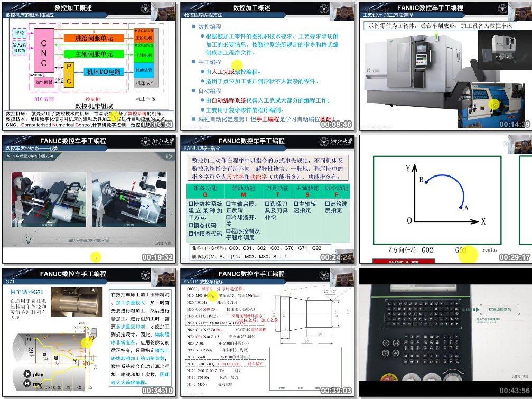Screen dimensions: 532x399
Task: Click the 00:24:24 timestamp
Action: [x=336, y=257]
